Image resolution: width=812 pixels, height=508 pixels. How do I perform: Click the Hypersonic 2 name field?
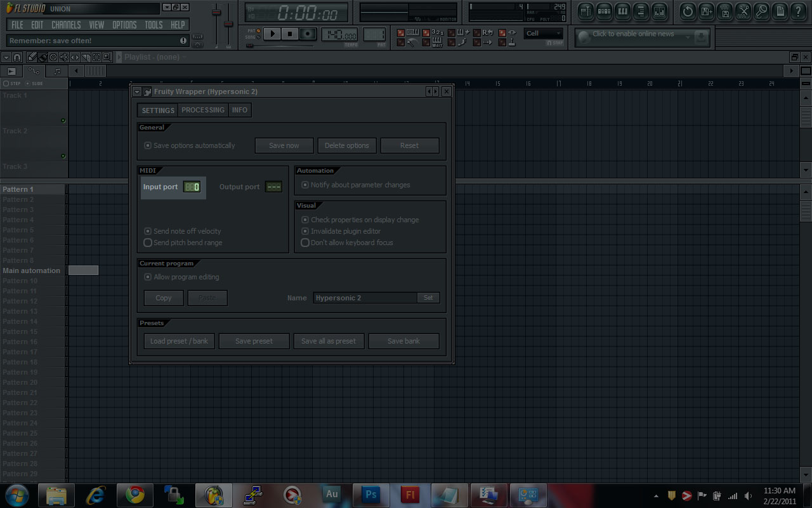click(x=365, y=297)
